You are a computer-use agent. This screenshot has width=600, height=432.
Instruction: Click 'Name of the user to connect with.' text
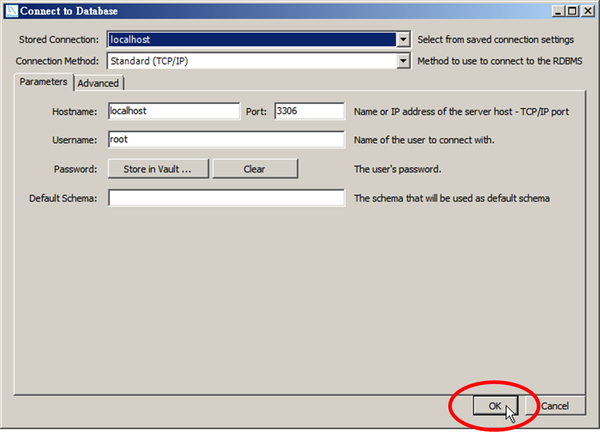(x=424, y=140)
